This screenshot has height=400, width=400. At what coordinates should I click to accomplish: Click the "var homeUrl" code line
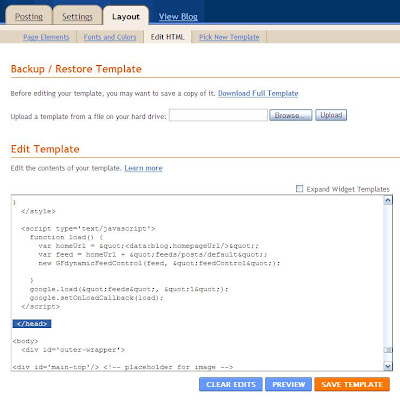click(148, 246)
